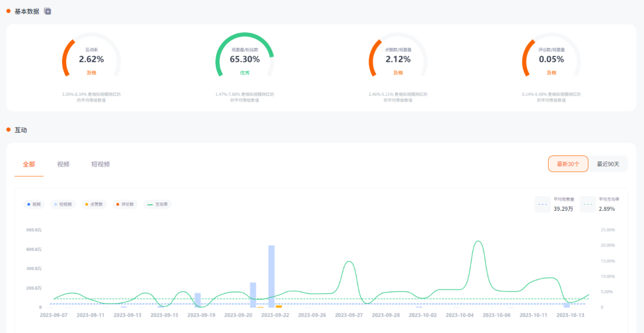Viewport: 644px width, 333px height.
Task: Toggle the 视频 legend series
Action: [34, 204]
